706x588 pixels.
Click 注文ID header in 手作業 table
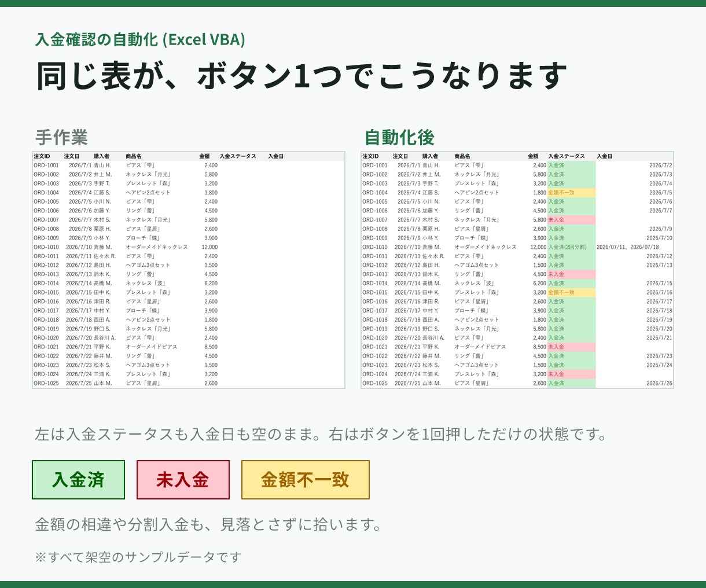(42, 156)
